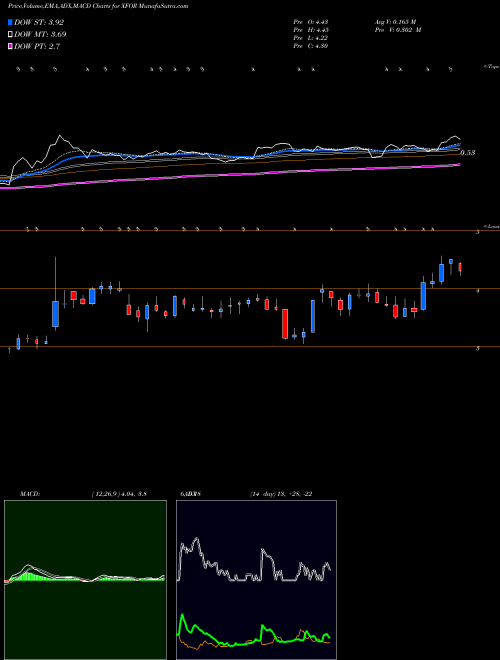Click the 'Pre C: 4.30' close value
This screenshot has height=660, width=500.
(x=311, y=46)
